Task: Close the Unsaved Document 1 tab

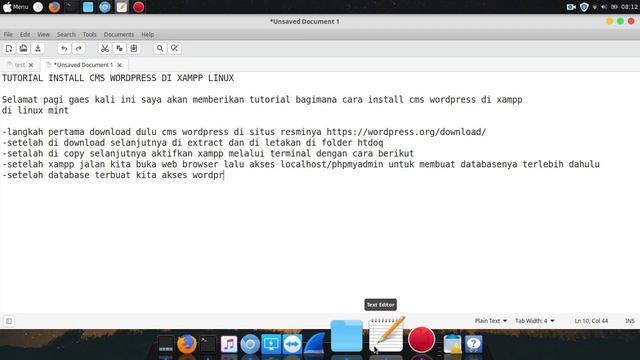Action: 120,65
